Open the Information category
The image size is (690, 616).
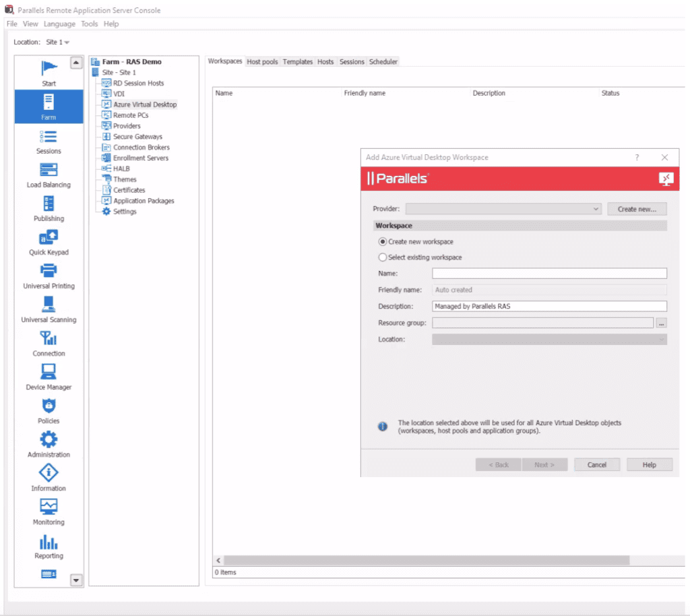tap(49, 479)
